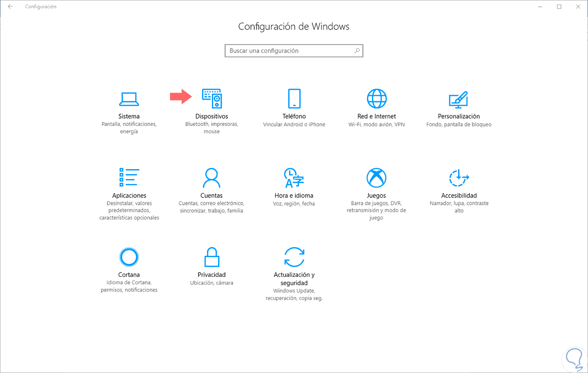The height and width of the screenshot is (373, 588).
Task: Click the Juegos title text
Action: (x=376, y=195)
